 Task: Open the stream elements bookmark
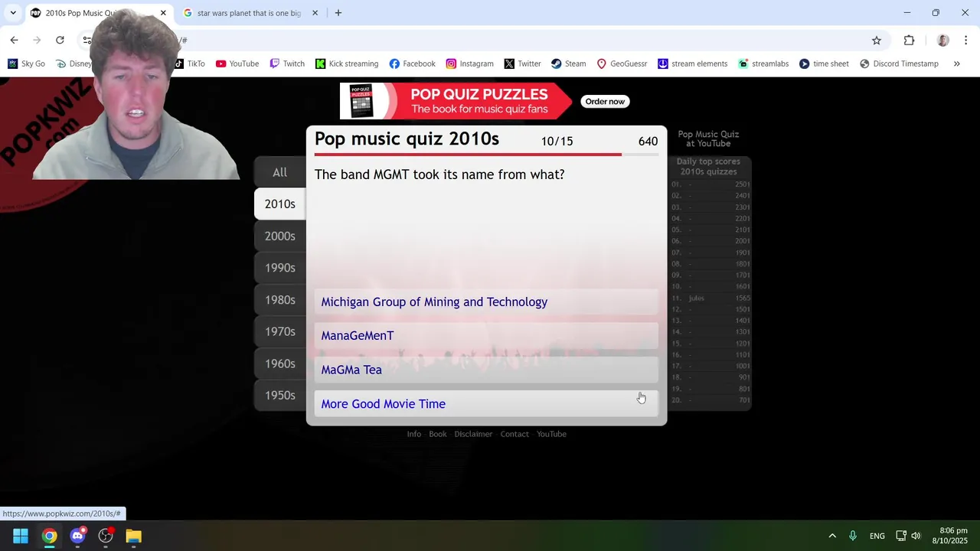(692, 64)
